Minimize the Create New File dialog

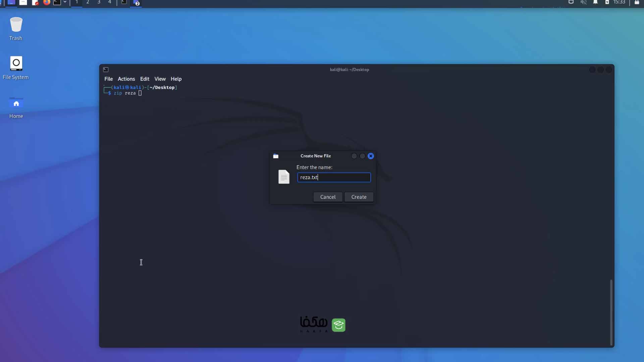coord(354,156)
